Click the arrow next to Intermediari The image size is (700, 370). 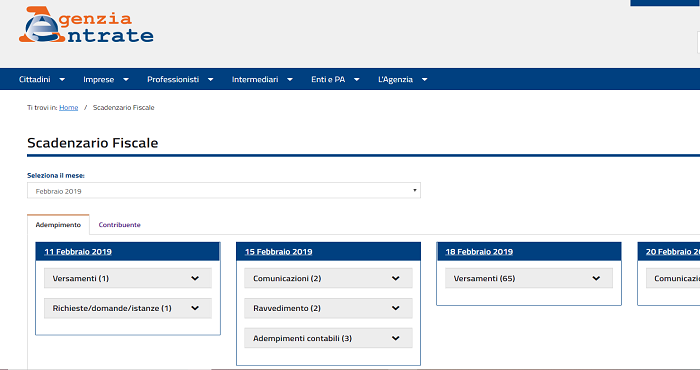click(x=290, y=79)
